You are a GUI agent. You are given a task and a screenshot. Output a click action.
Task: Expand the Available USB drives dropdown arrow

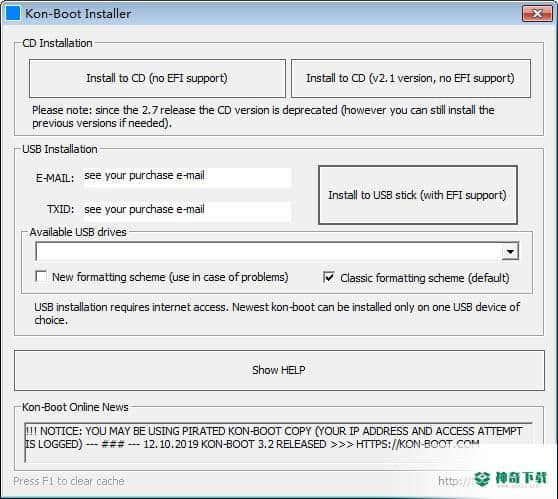(510, 252)
